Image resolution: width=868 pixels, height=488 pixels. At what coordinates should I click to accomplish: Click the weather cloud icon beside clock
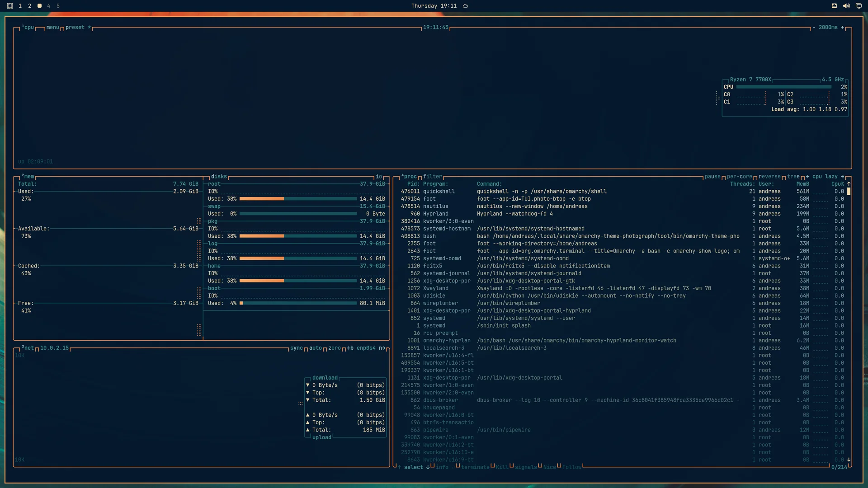click(x=465, y=6)
